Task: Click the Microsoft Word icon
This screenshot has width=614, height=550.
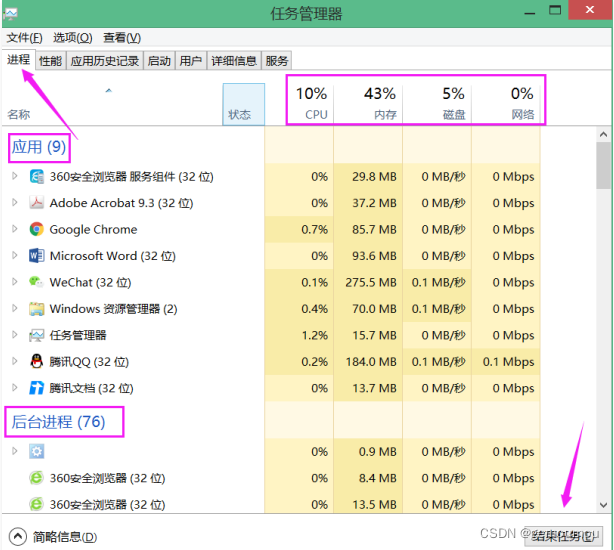Action: (36, 256)
